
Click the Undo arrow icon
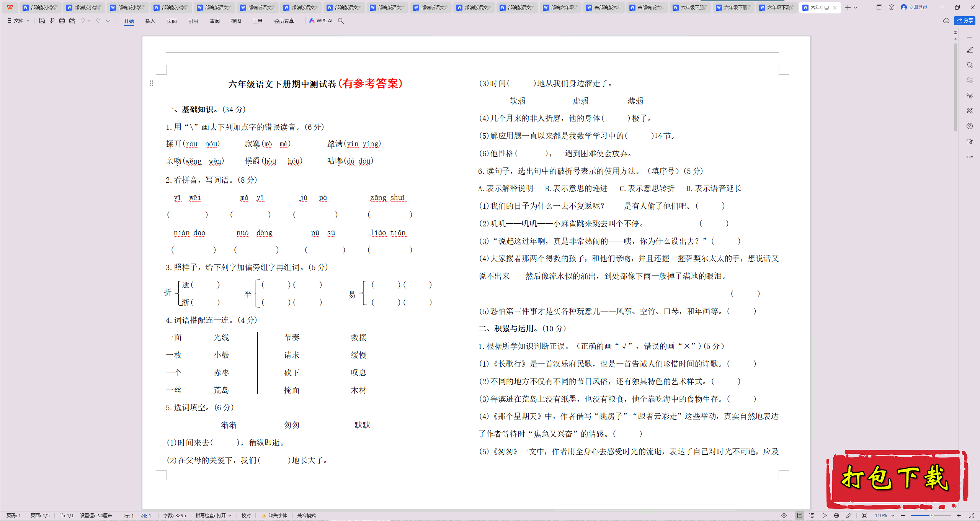pyautogui.click(x=82, y=21)
